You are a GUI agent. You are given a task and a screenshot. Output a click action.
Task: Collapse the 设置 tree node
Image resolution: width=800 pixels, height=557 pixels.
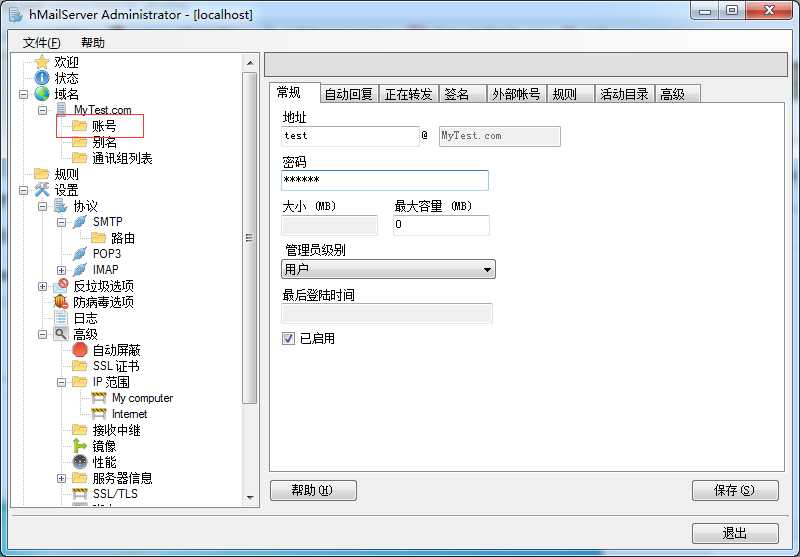pyautogui.click(x=23, y=190)
